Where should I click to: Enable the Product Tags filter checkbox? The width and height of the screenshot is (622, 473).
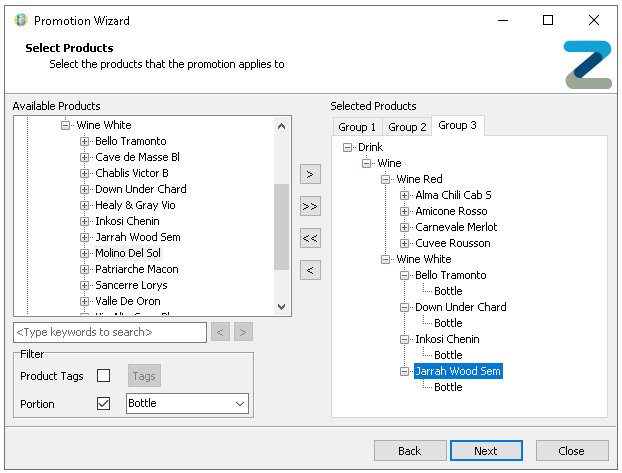tap(103, 376)
